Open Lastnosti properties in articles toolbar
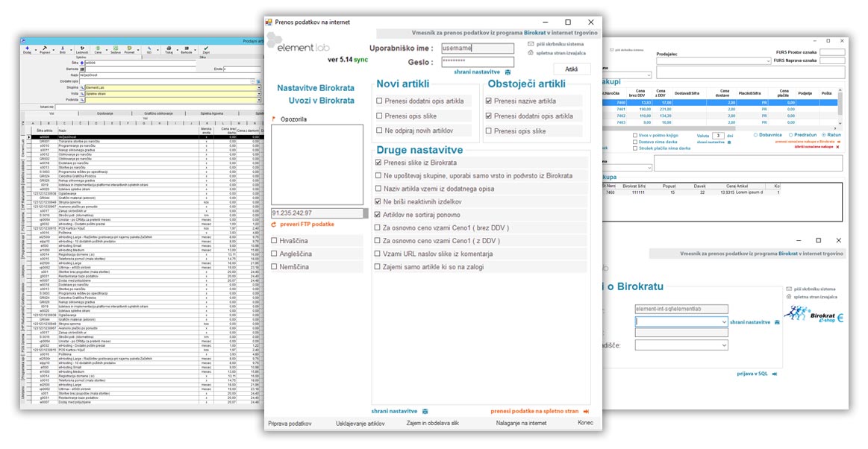 click(81, 48)
